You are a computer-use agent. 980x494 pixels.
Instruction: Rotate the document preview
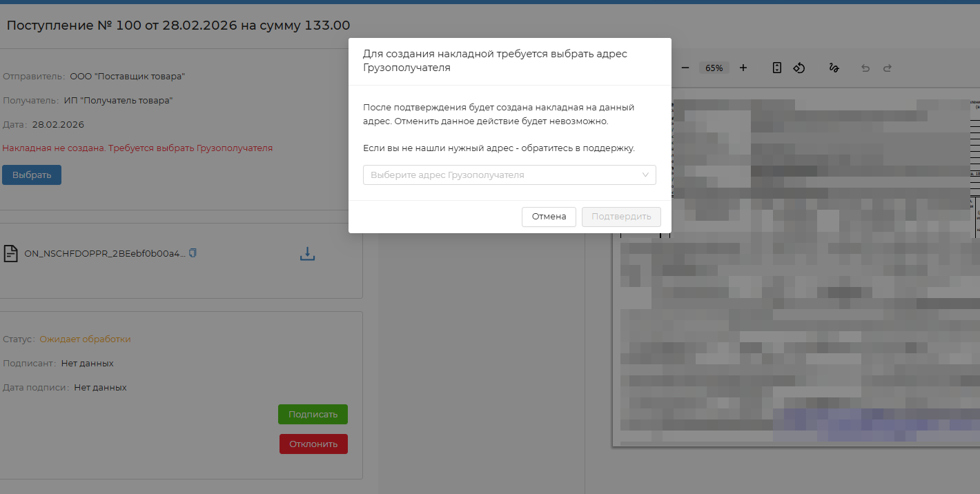pyautogui.click(x=799, y=68)
